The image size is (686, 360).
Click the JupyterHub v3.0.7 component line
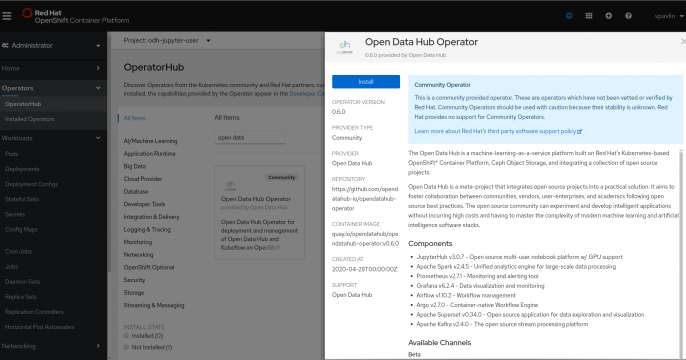click(519, 257)
